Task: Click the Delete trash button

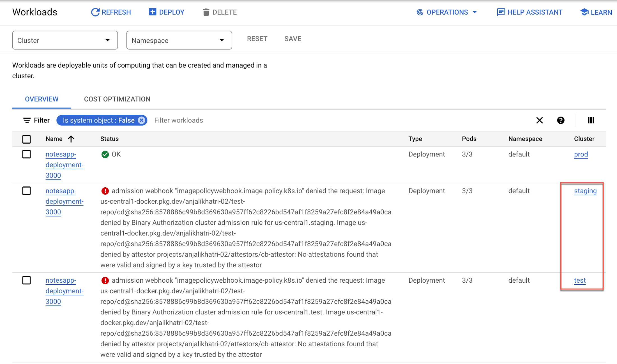Action: 220,12
